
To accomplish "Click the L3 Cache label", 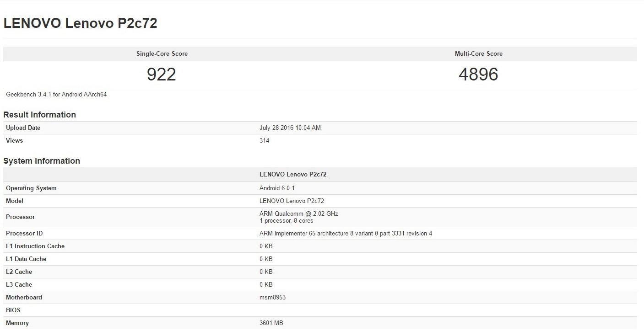I will [x=19, y=285].
